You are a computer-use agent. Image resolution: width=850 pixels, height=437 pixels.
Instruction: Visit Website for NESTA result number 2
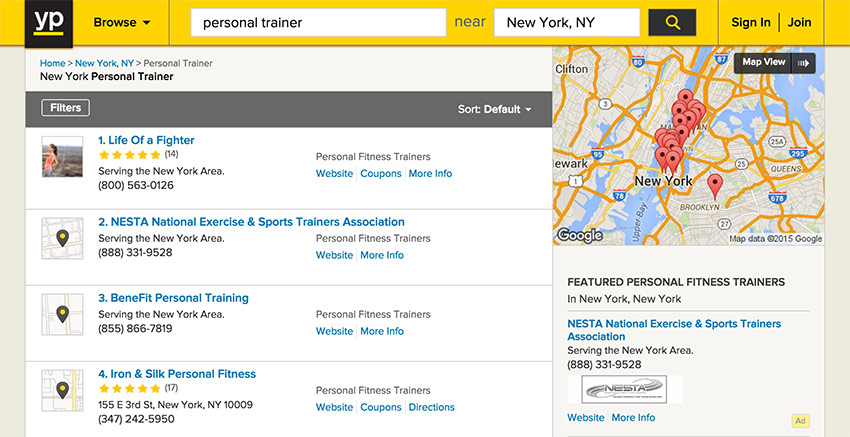[x=334, y=255]
